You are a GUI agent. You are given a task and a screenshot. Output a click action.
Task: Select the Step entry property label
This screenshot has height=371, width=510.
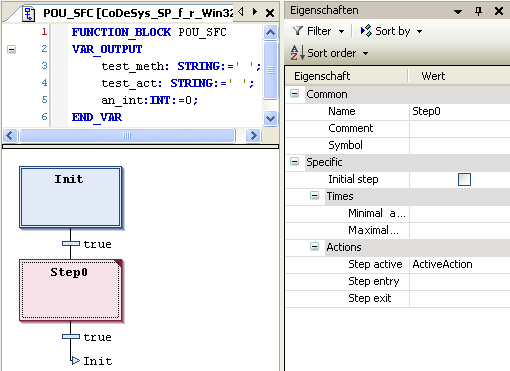pos(374,281)
